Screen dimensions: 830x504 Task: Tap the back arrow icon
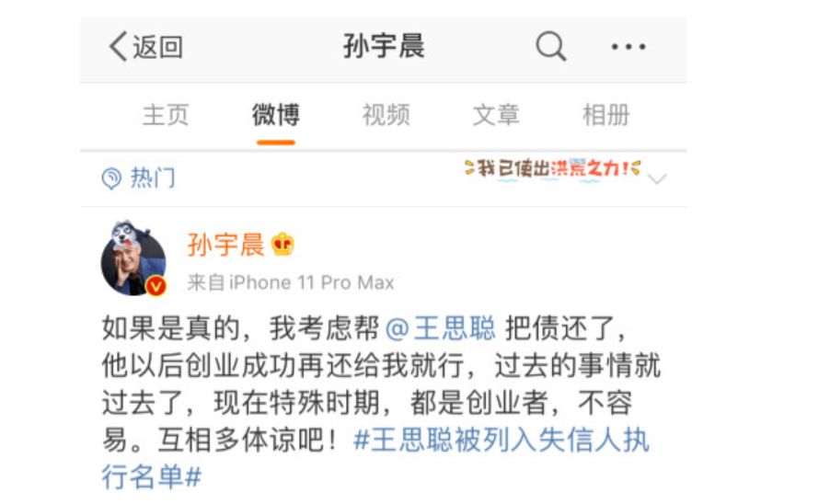click(x=118, y=47)
